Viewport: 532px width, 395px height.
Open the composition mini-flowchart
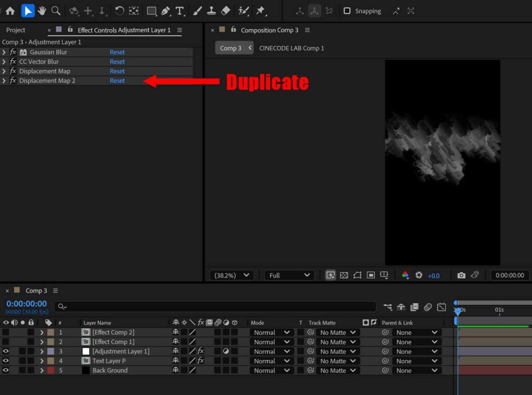tap(388, 308)
